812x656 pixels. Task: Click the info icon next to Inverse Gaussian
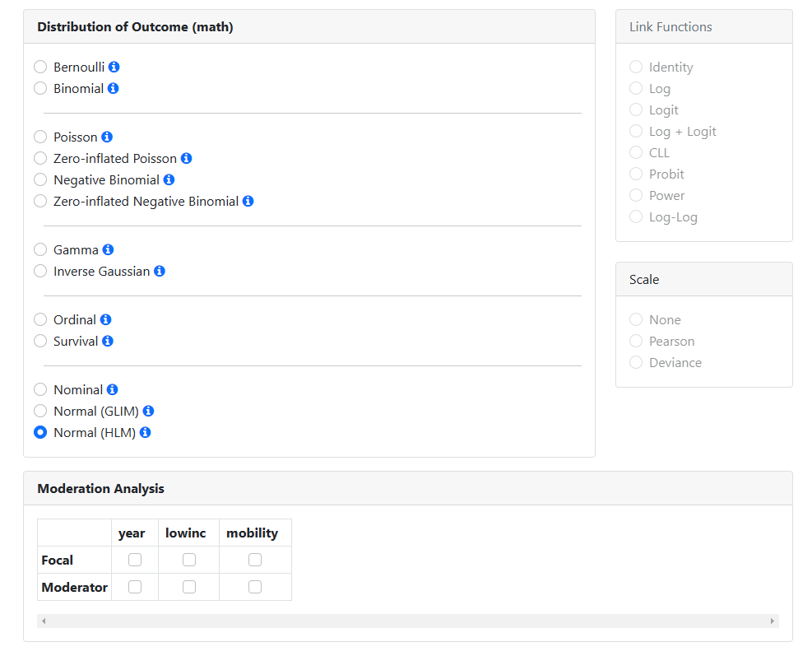tap(160, 271)
